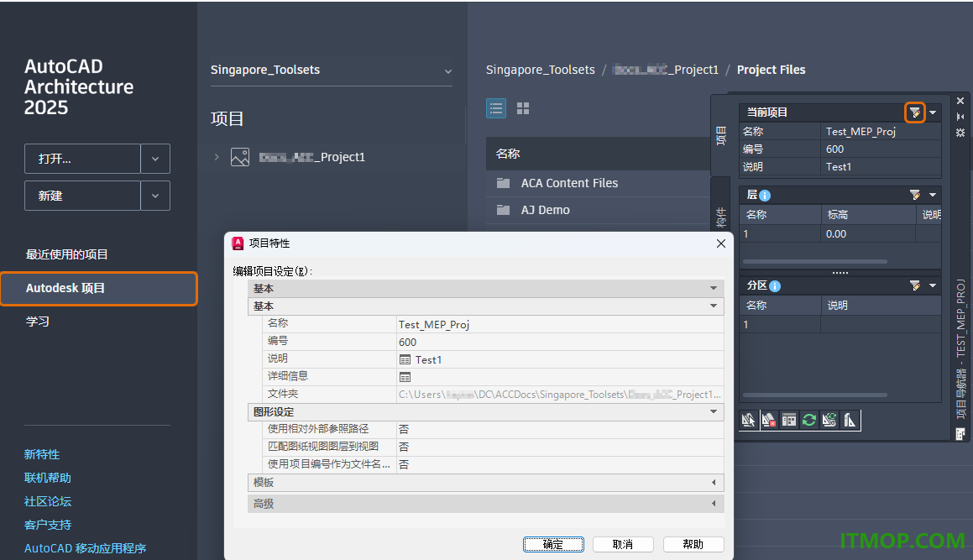Click the info icon next to 分区

(x=774, y=286)
